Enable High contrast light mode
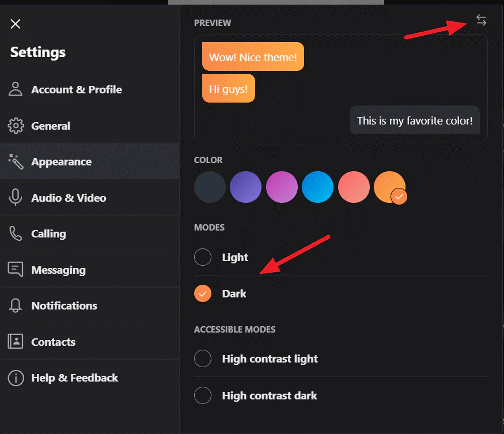 203,358
